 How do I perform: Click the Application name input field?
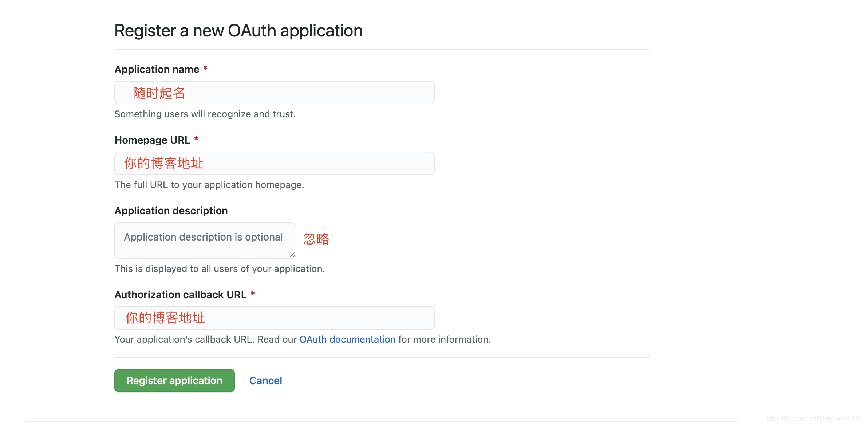(x=274, y=93)
